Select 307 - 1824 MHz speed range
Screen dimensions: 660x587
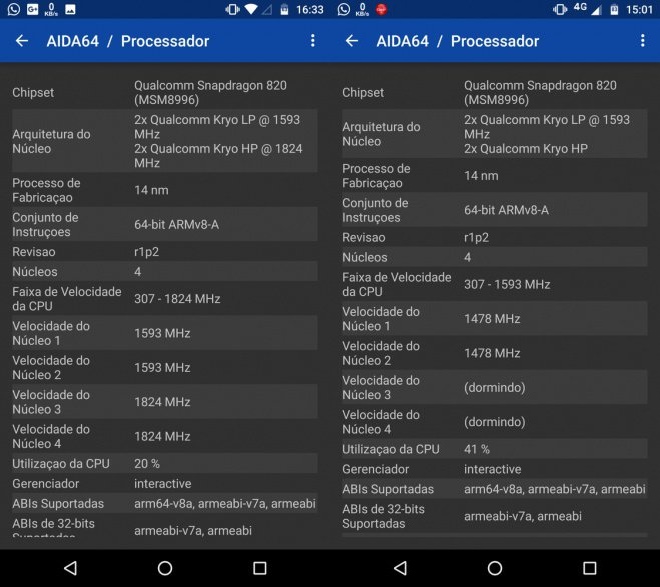pyautogui.click(x=177, y=299)
